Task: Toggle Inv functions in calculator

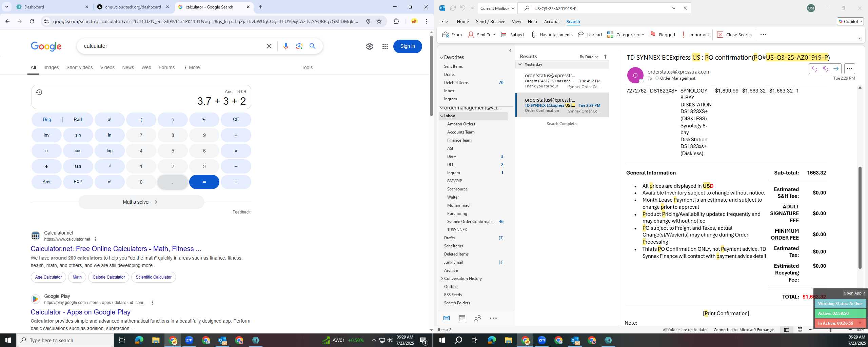Action: pos(46,135)
